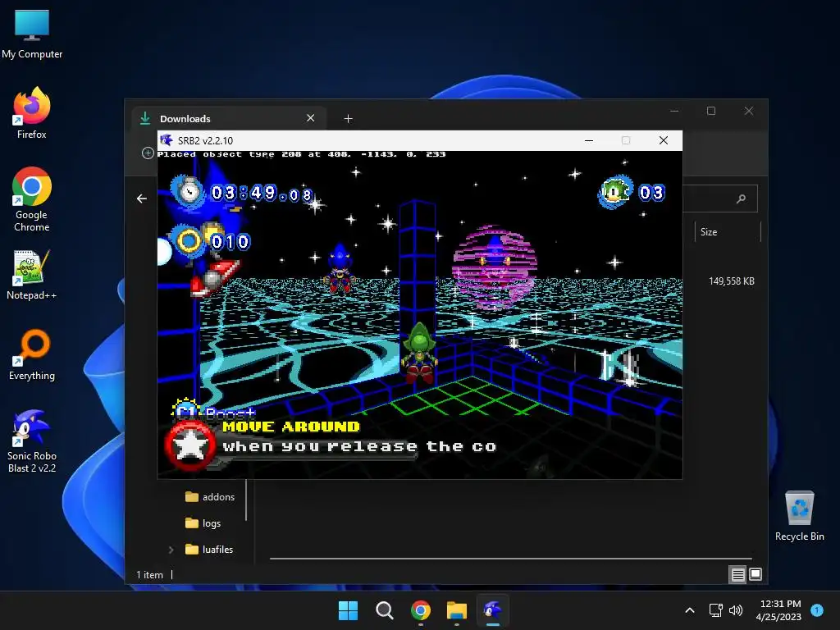This screenshot has width=840, height=630.
Task: Open the logs folder in tree
Action: click(x=203, y=523)
